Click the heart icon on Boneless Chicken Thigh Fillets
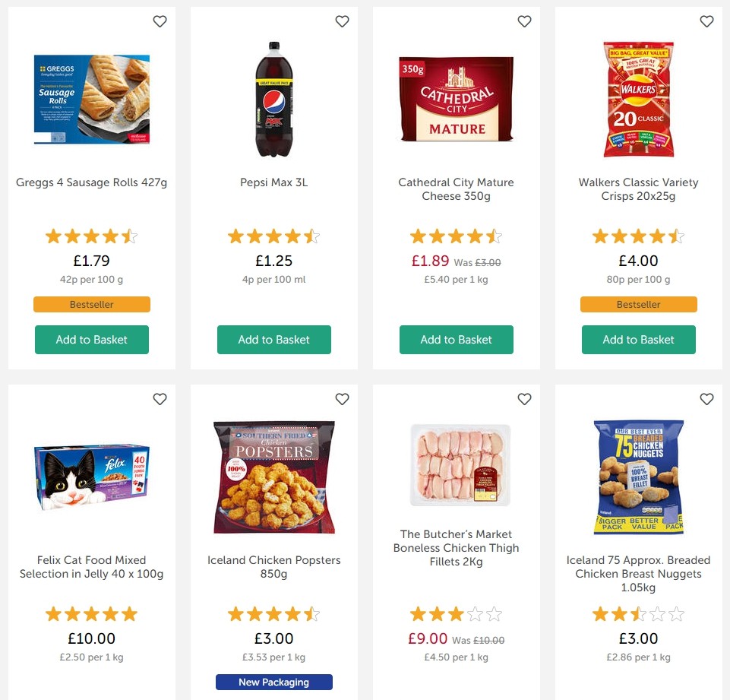The width and height of the screenshot is (730, 700). [524, 398]
